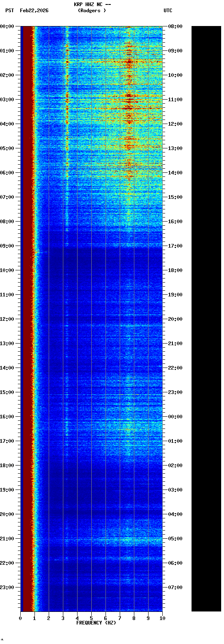
Task: Pick the UTC axis label 00:00
Action: click(x=175, y=417)
